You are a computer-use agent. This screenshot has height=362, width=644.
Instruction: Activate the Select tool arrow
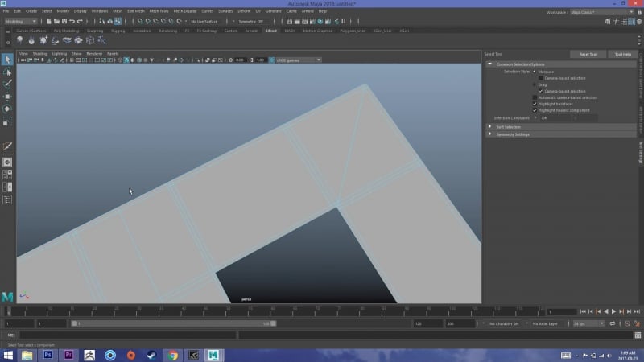[x=7, y=60]
